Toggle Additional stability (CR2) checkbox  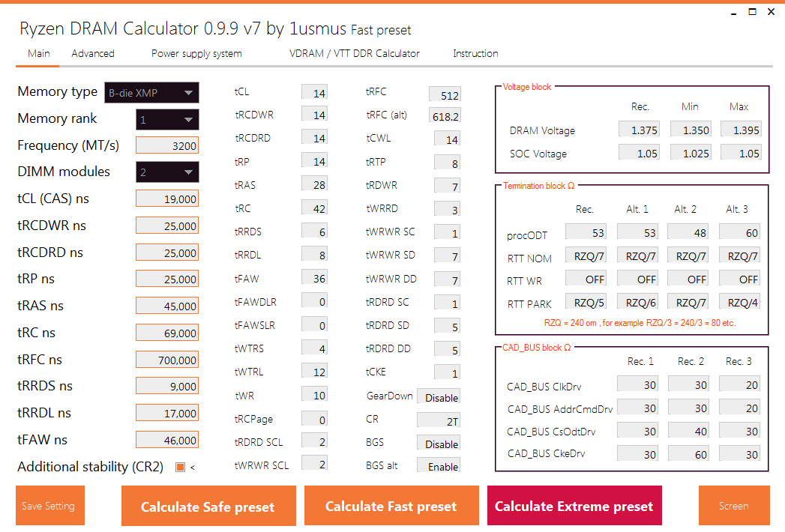pos(180,467)
